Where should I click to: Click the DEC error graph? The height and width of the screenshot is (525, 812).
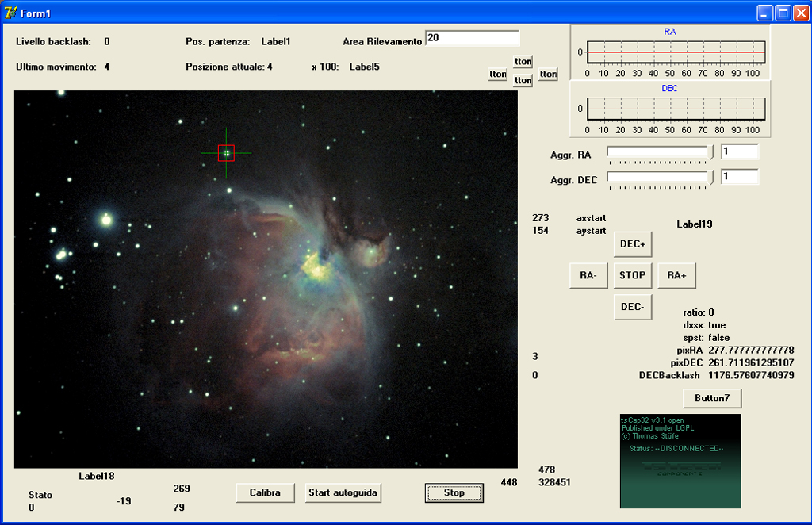coord(670,109)
